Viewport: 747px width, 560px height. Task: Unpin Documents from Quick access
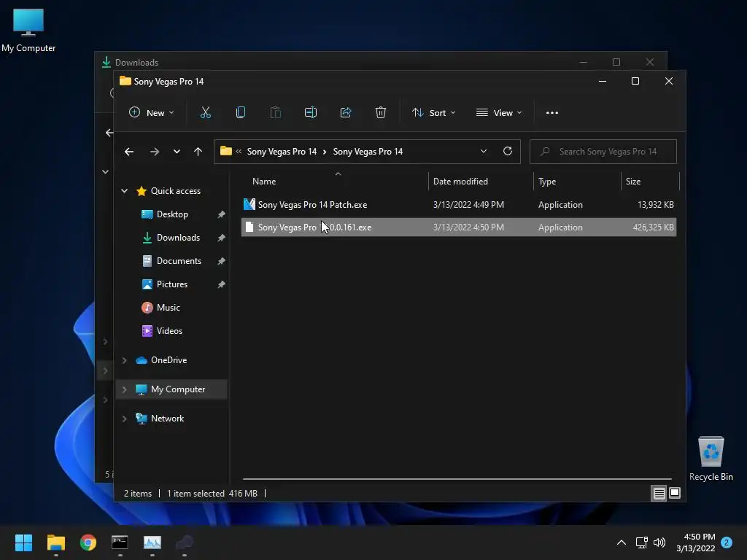pyautogui.click(x=221, y=261)
